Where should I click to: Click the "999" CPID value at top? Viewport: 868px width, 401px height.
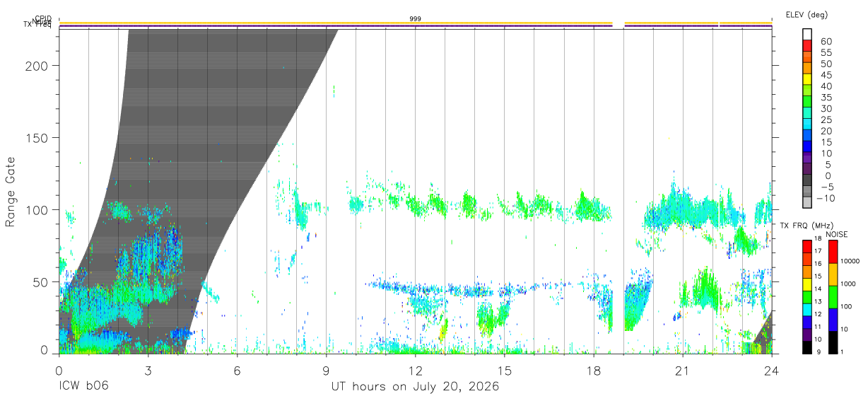coord(415,18)
